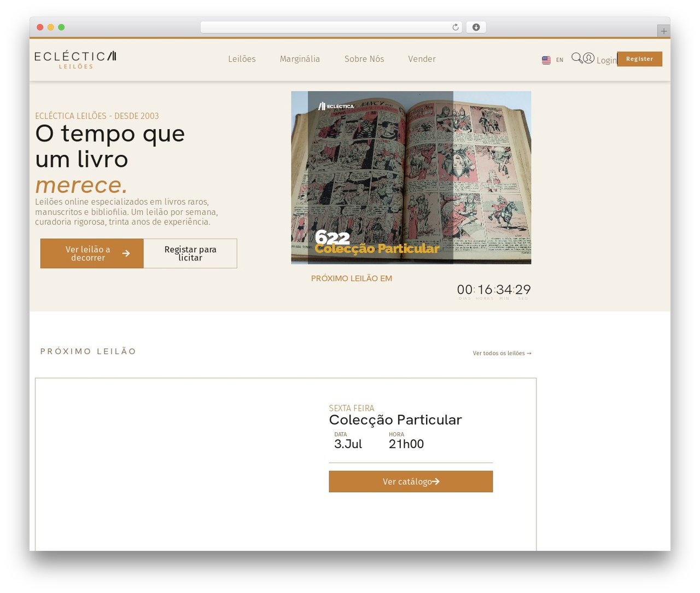Viewport: 700px width, 593px height.
Task: Click the browser address bar
Action: coord(331,27)
